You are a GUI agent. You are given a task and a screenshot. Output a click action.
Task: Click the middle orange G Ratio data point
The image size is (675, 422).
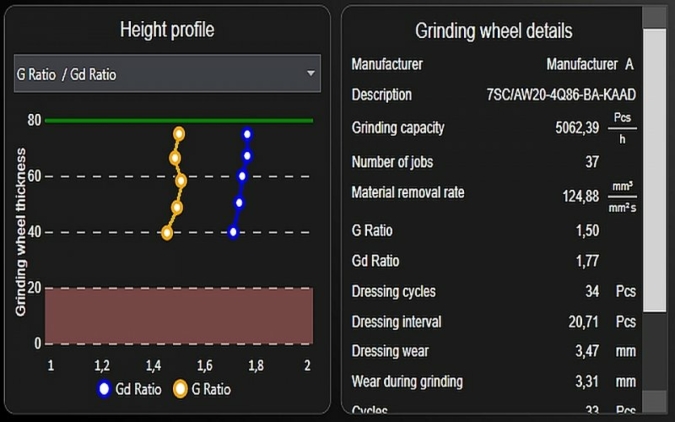pyautogui.click(x=181, y=181)
